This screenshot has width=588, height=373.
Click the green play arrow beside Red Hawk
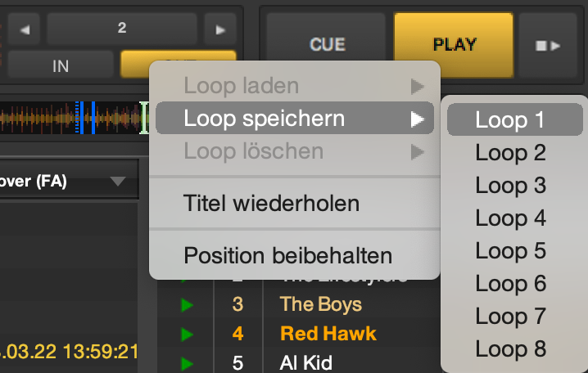pyautogui.click(x=187, y=334)
